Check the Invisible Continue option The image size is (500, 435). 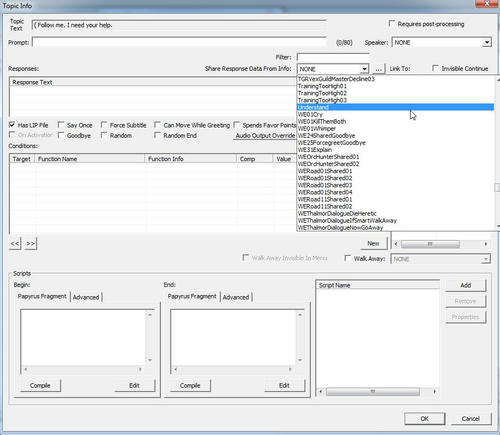click(x=435, y=68)
